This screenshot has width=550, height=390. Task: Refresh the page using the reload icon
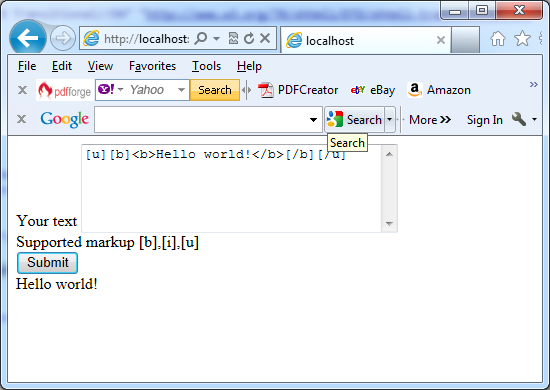(249, 38)
